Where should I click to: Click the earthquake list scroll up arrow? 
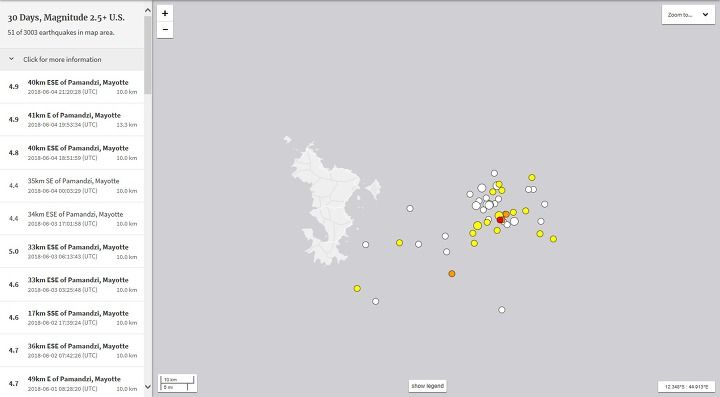[x=148, y=10]
